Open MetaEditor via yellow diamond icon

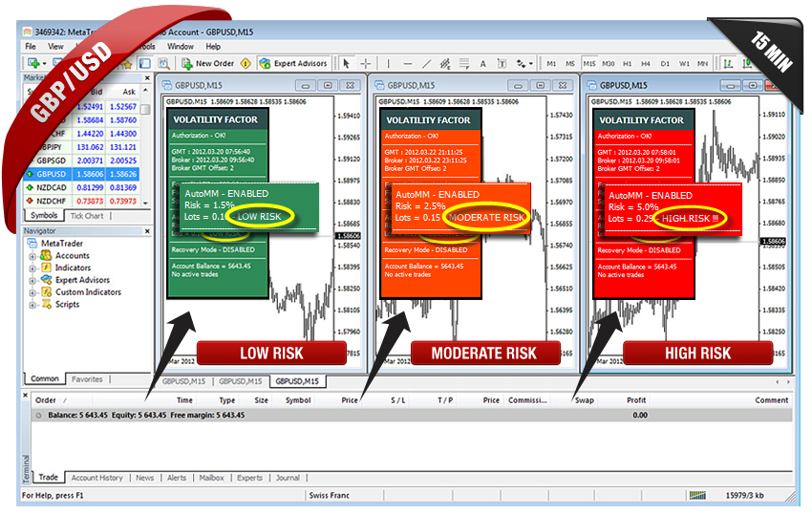[246, 63]
